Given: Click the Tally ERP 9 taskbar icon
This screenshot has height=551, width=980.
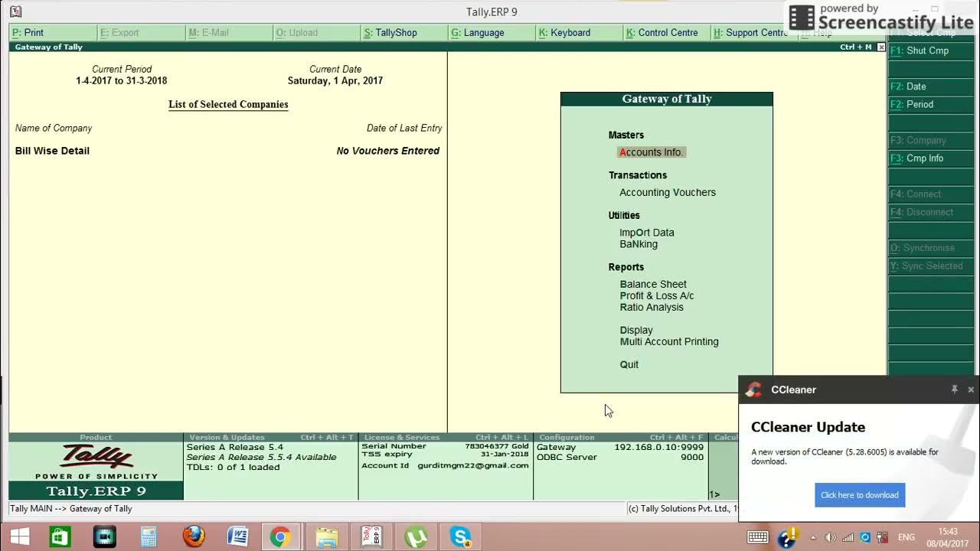Looking at the screenshot, I should (371, 537).
